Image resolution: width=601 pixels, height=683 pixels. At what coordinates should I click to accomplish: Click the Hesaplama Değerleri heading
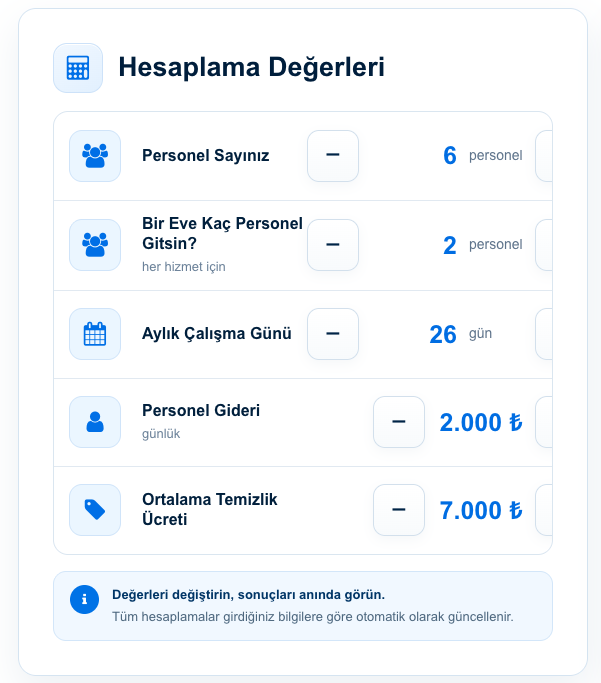pos(252,68)
